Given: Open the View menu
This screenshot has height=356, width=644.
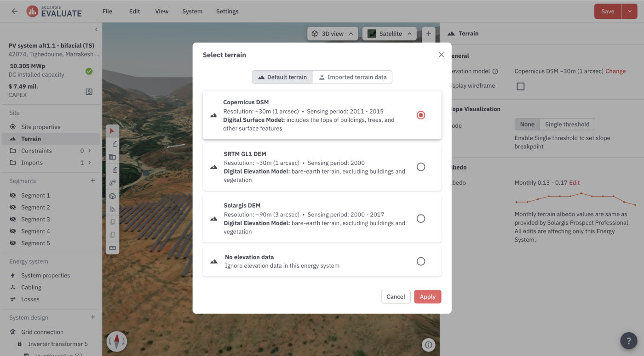Looking at the screenshot, I should click(x=161, y=11).
